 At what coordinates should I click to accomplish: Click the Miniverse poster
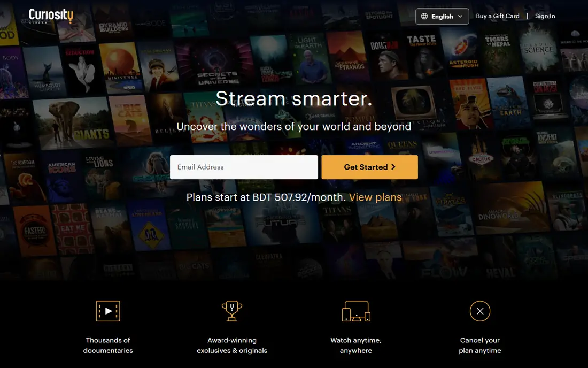pos(121,67)
